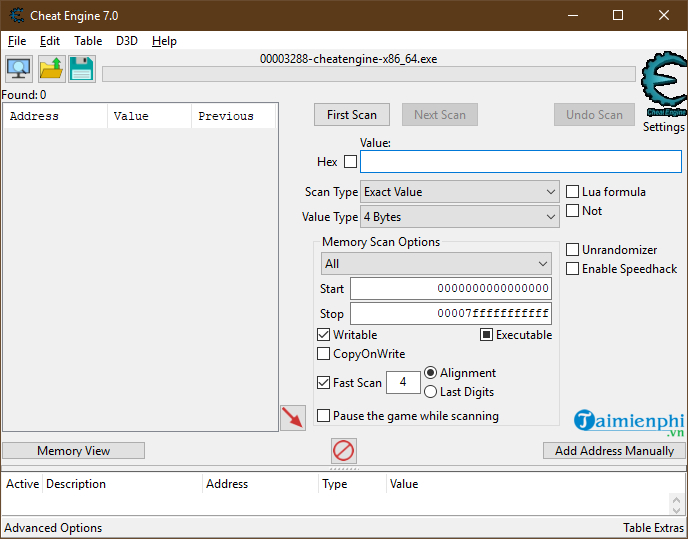This screenshot has width=688, height=539.
Task: Open the File menu
Action: (17, 41)
